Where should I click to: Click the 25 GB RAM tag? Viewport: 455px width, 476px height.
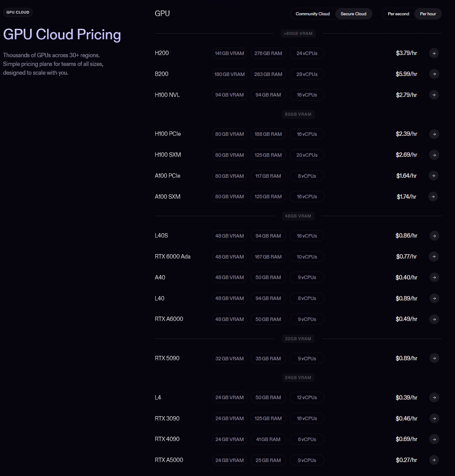click(268, 460)
